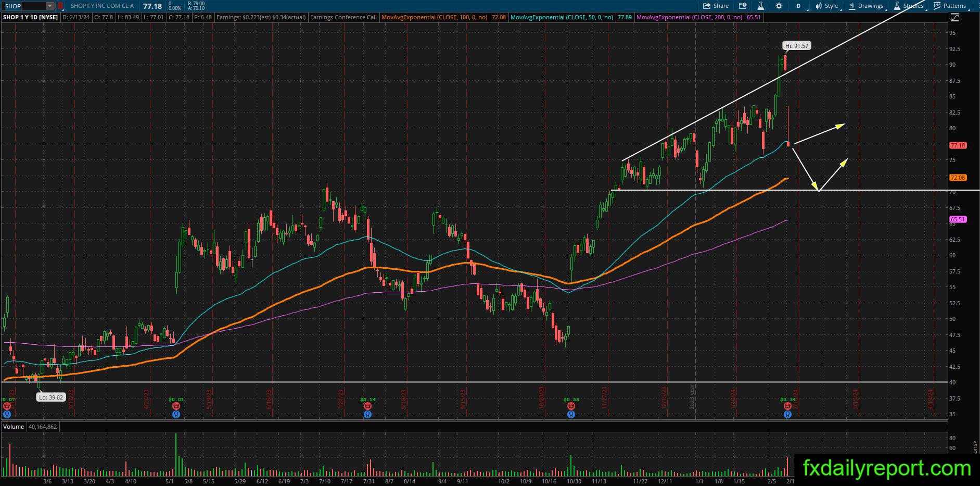The width and height of the screenshot is (980, 486).
Task: Open the Patterns menu
Action: tap(950, 6)
